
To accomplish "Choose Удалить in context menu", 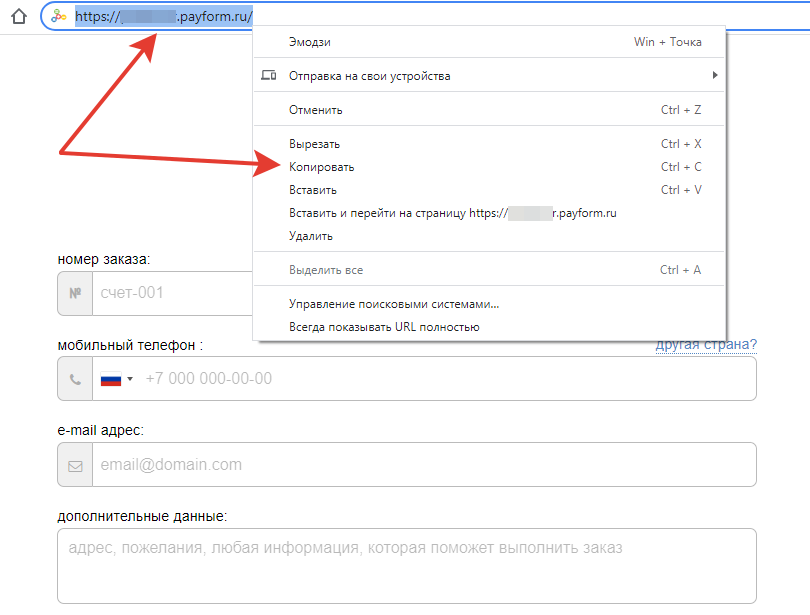I will (x=489, y=236).
